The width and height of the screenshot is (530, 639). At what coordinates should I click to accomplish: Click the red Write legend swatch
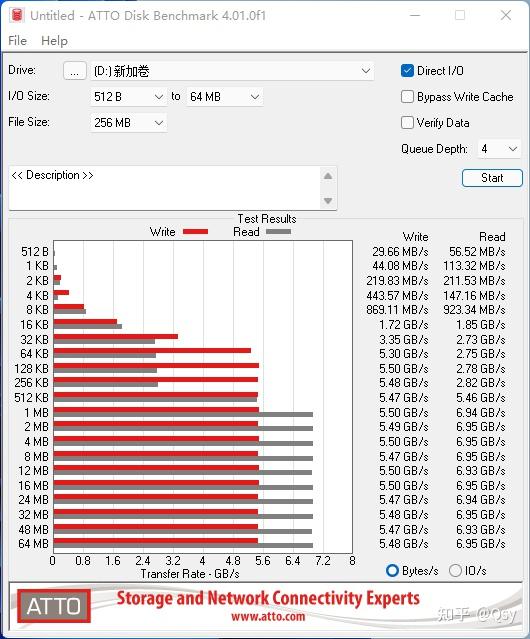click(x=196, y=231)
